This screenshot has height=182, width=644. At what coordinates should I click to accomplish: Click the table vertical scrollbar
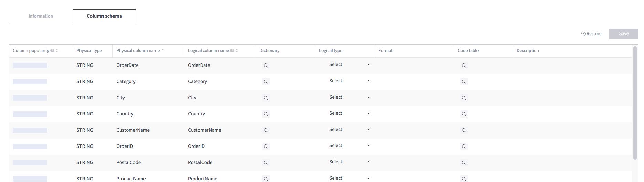pyautogui.click(x=635, y=103)
